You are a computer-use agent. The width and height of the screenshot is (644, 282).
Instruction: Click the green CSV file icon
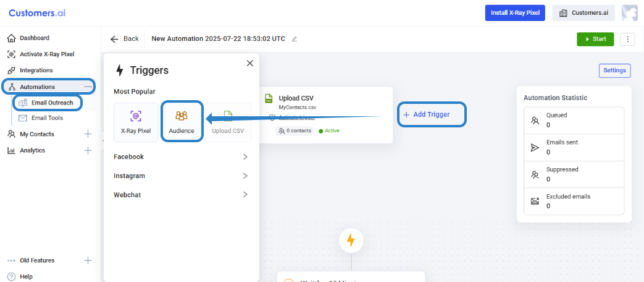click(x=269, y=98)
